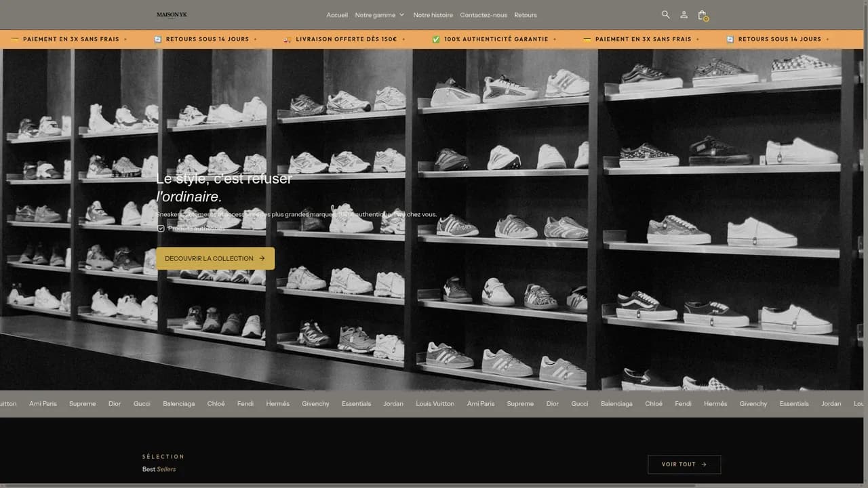Click the truck icon beside Livraison offerte
The width and height of the screenshot is (868, 488).
[x=288, y=39]
